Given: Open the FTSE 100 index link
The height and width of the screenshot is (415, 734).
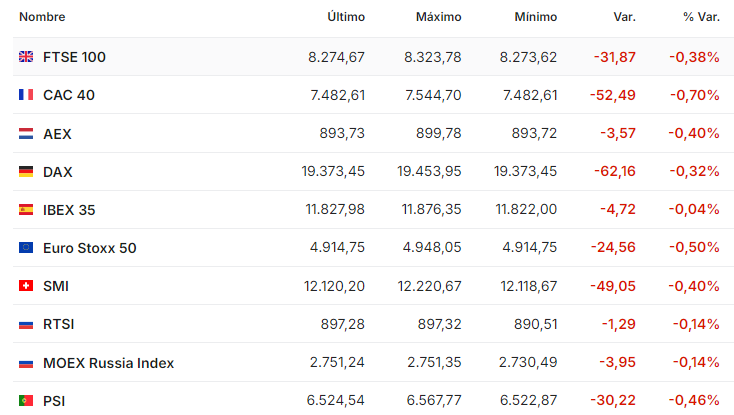Looking at the screenshot, I should click(74, 57).
